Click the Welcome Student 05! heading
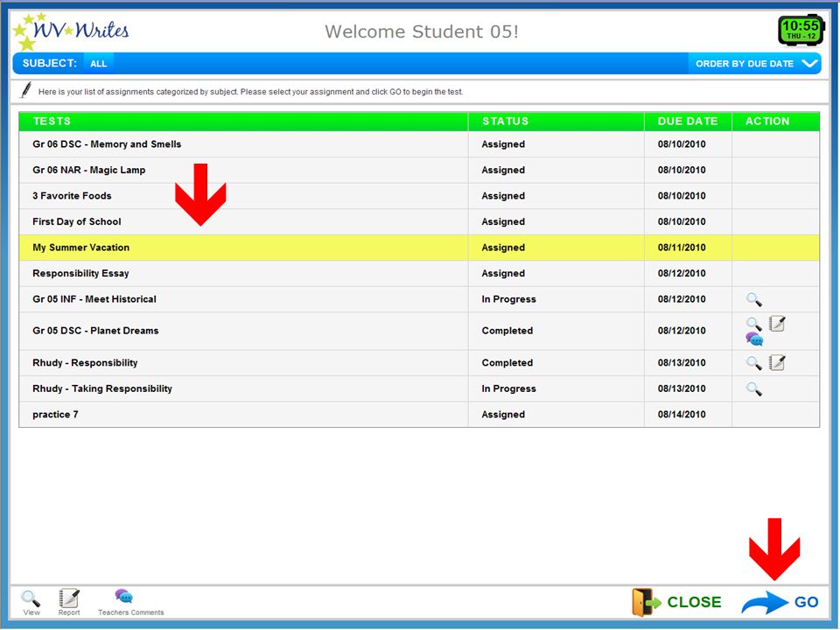This screenshot has width=840, height=630. 422,31
